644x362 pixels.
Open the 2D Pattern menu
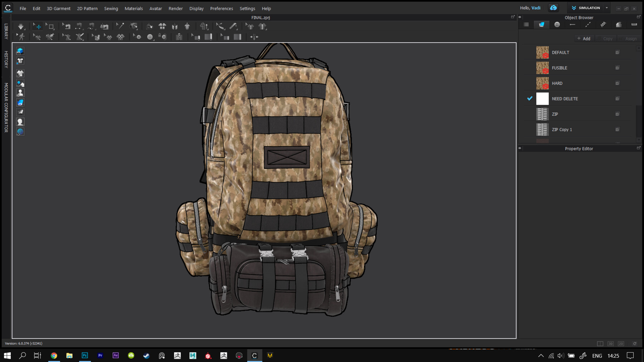(87, 8)
